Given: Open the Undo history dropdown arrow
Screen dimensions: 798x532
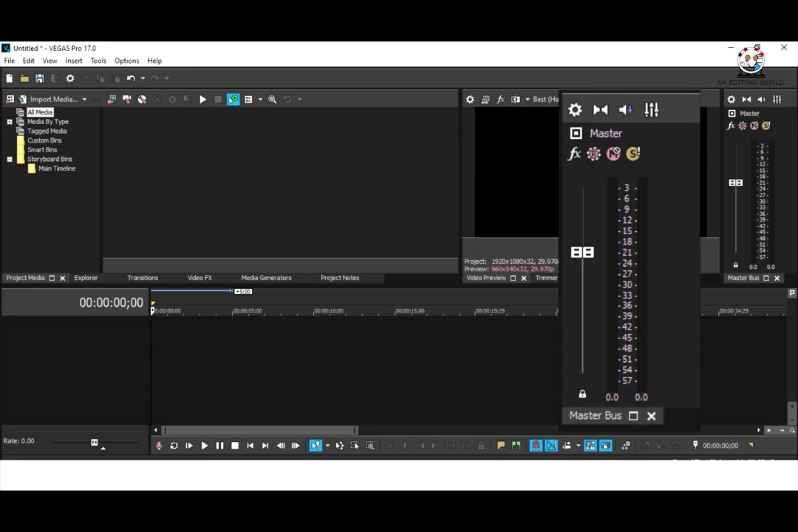Looking at the screenshot, I should [x=143, y=78].
